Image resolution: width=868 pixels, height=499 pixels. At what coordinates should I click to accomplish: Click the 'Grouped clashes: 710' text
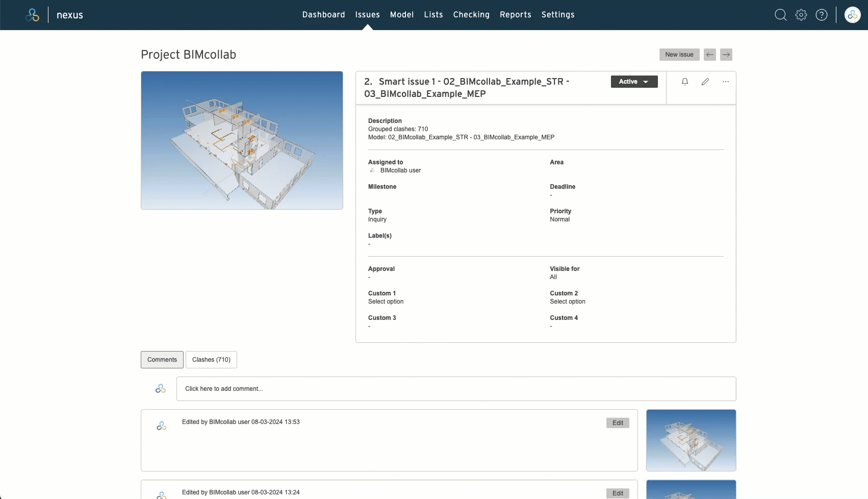[x=398, y=129]
